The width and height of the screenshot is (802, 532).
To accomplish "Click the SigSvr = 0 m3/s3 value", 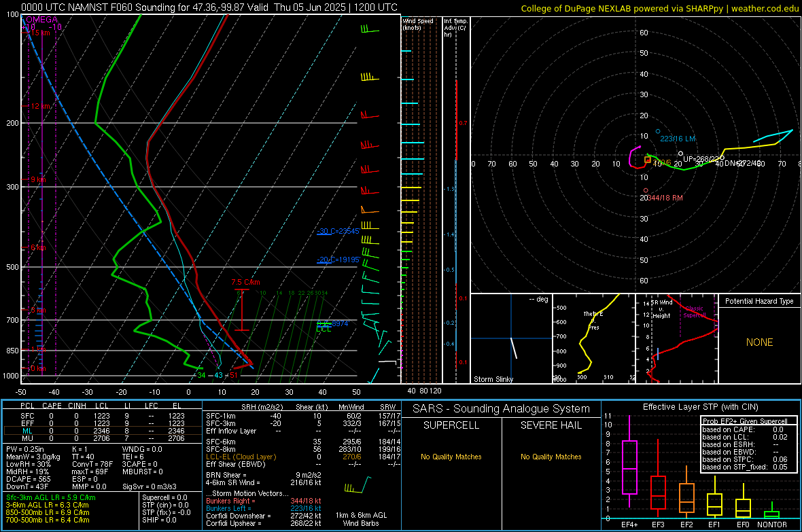I will coord(150,486).
